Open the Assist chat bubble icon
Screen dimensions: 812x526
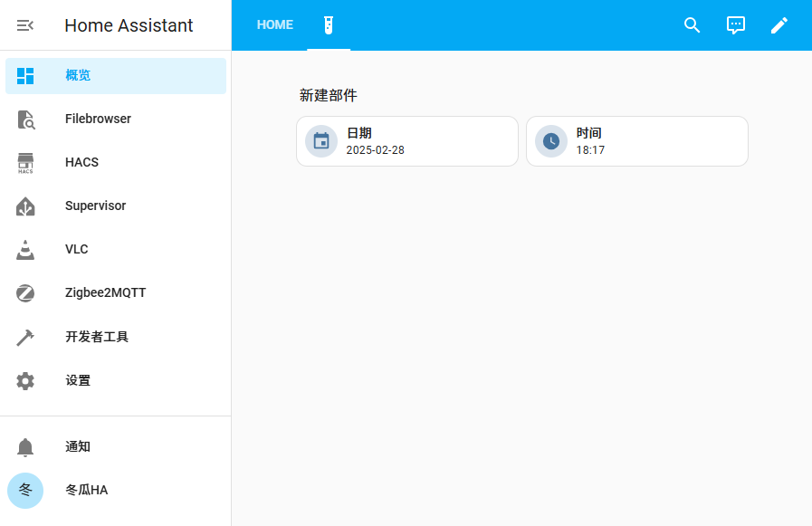(736, 24)
